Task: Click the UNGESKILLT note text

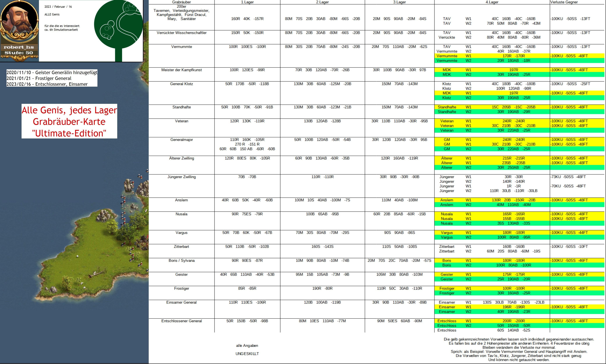Action: tap(247, 354)
